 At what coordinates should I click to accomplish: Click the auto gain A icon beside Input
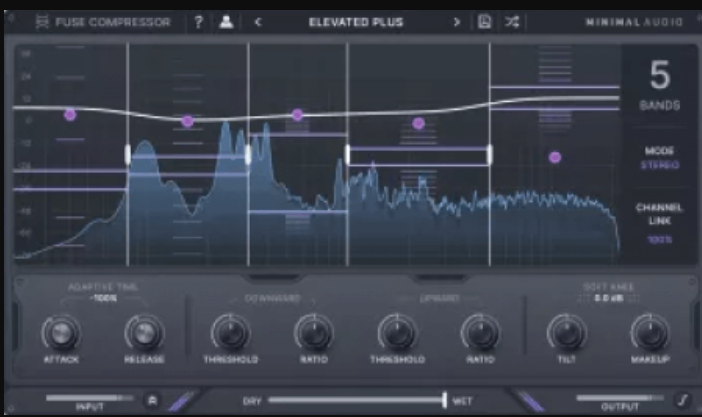pos(152,399)
